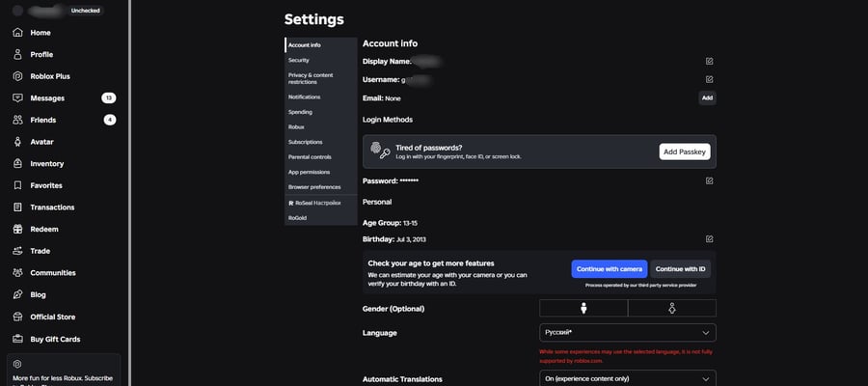The image size is (868, 386).
Task: Click the Roblox Plus hexagon icon
Action: coord(17,76)
